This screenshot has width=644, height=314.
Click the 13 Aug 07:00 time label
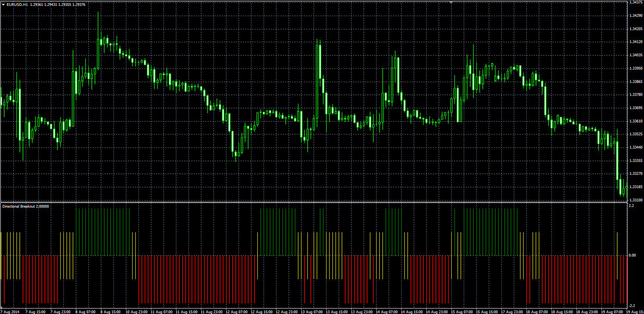click(312, 312)
